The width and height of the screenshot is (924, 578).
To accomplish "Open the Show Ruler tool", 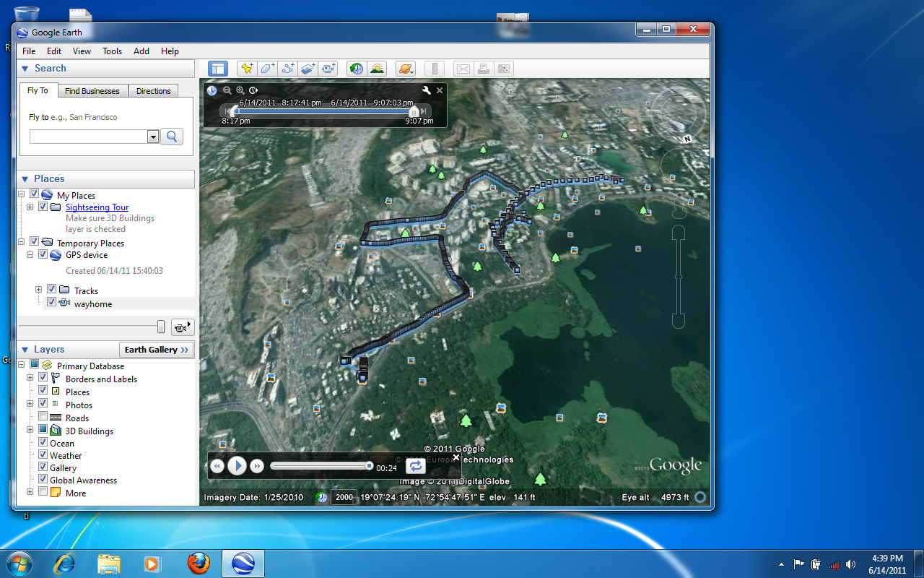I will click(x=435, y=69).
